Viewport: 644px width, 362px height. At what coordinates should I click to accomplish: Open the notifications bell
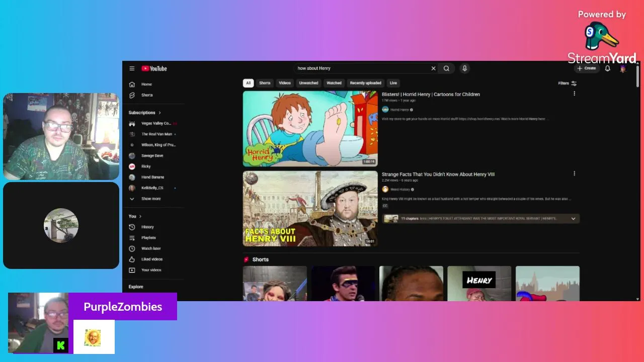pos(607,68)
